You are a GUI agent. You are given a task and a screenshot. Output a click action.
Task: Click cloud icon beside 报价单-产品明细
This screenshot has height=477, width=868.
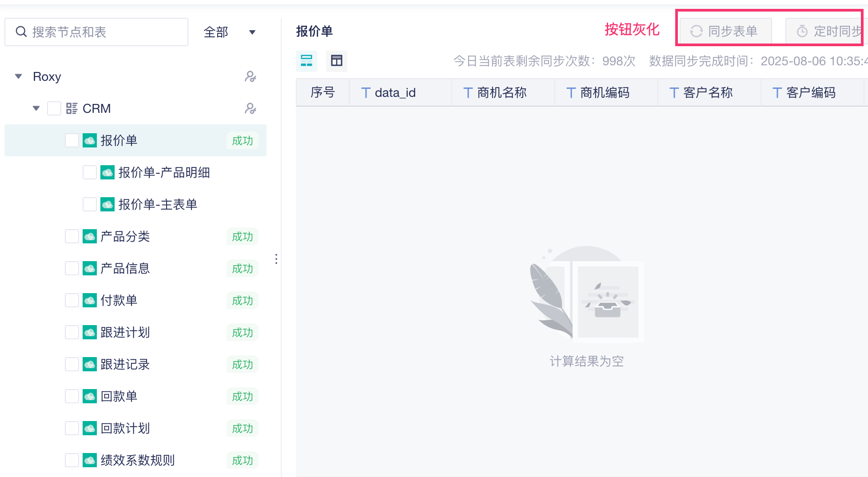pyautogui.click(x=108, y=172)
